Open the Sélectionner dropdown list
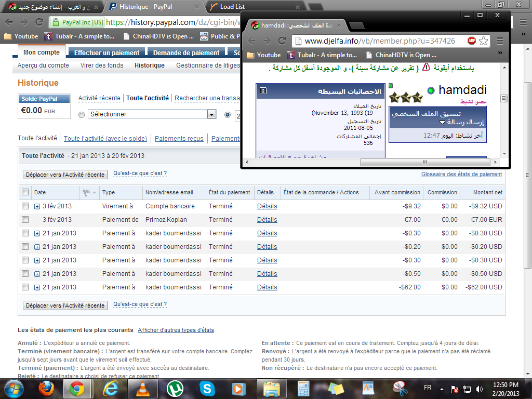Image resolution: width=532 pixels, height=399 pixels. coord(152,114)
